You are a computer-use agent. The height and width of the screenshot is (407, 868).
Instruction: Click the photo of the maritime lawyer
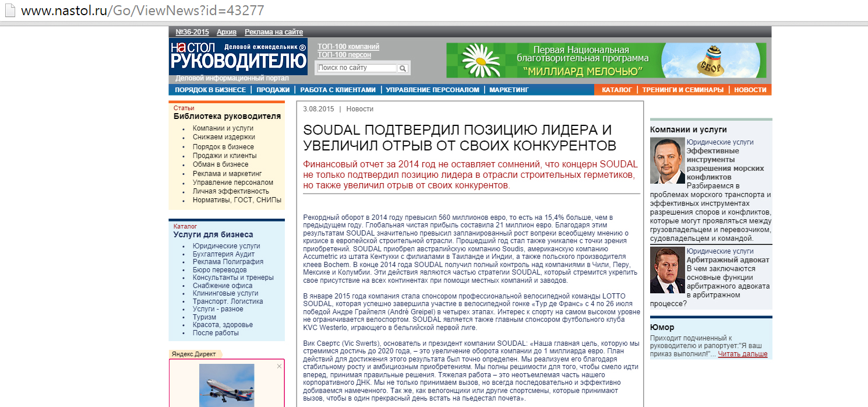[668, 159]
